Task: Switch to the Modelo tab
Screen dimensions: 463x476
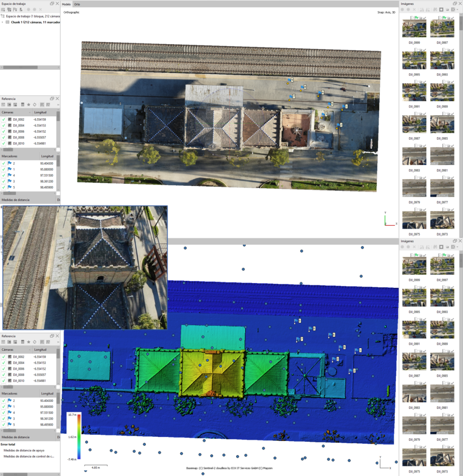Action: click(x=66, y=4)
